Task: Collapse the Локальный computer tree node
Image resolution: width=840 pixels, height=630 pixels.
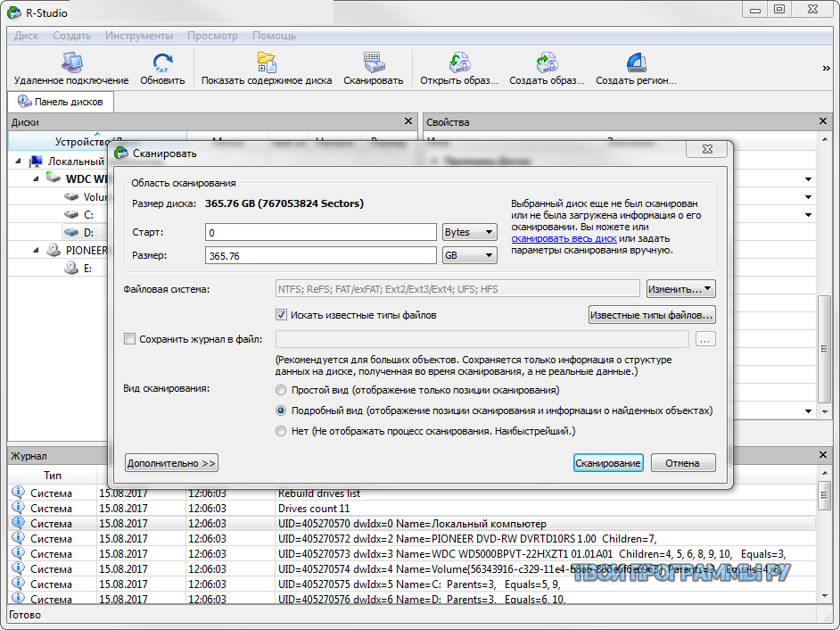Action: 18,161
